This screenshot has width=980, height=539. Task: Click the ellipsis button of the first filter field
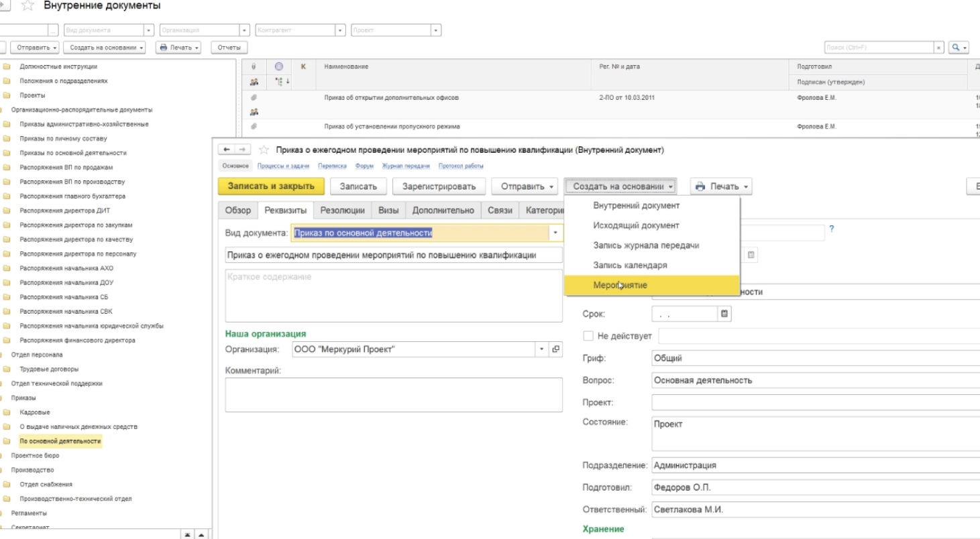(53, 30)
